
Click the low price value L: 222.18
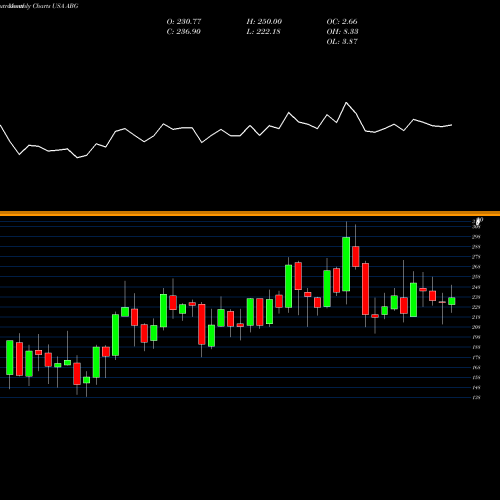click(263, 32)
